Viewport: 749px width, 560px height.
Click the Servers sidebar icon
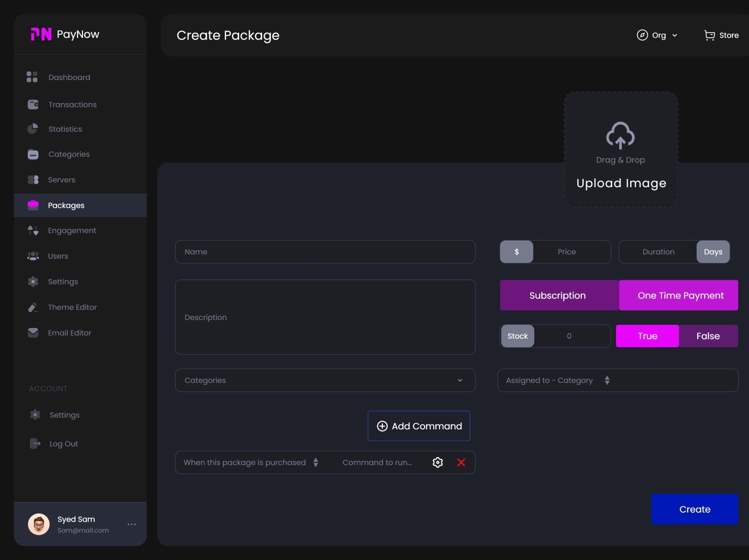33,180
